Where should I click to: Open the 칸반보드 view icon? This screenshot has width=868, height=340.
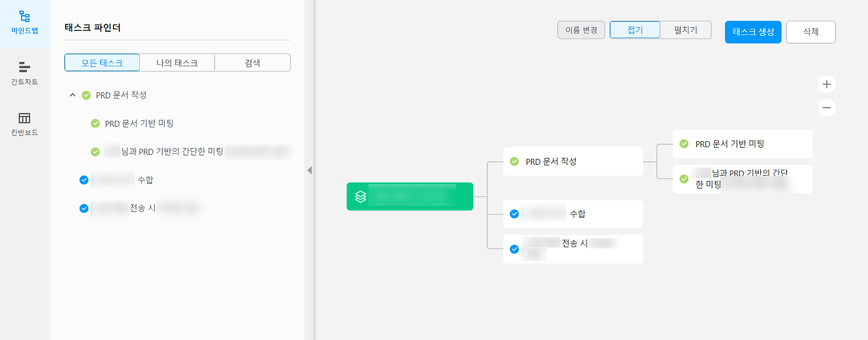[24, 118]
